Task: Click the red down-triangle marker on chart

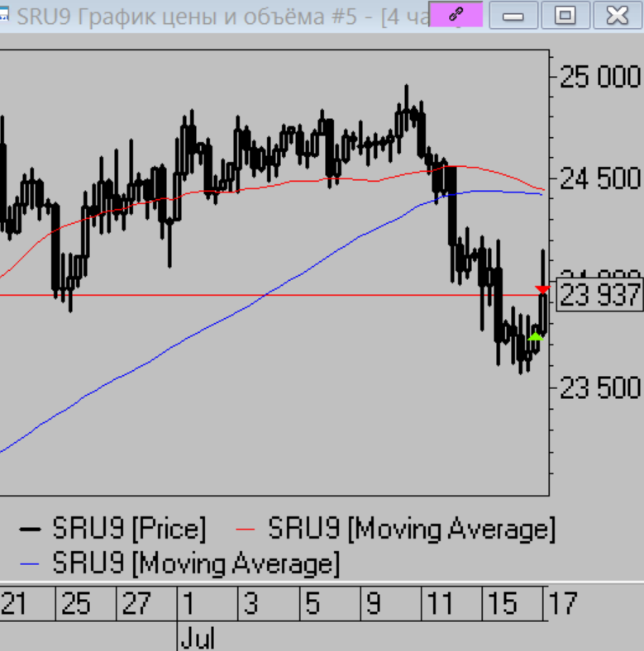Action: point(542,289)
